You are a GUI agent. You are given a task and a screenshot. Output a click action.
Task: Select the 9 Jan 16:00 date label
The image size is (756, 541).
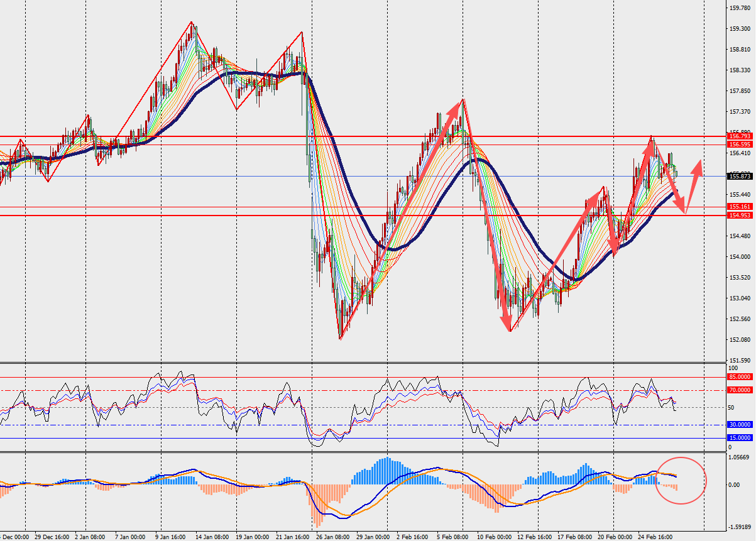coord(170,537)
